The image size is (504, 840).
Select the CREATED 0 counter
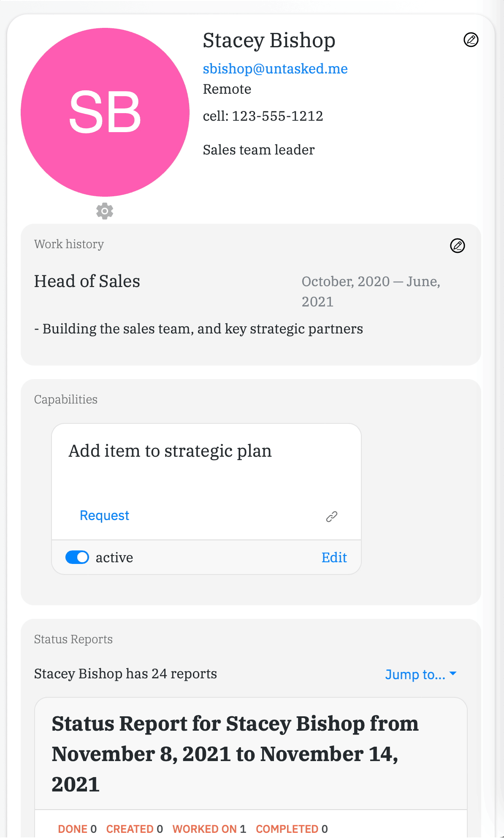tap(134, 829)
